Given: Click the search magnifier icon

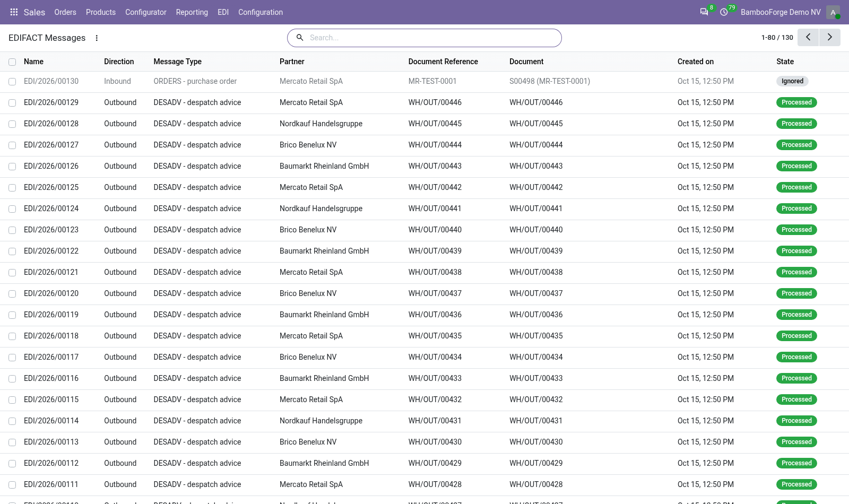Looking at the screenshot, I should pos(300,38).
